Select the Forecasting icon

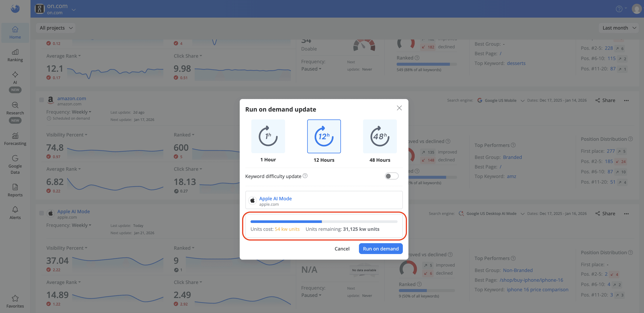pyautogui.click(x=15, y=139)
